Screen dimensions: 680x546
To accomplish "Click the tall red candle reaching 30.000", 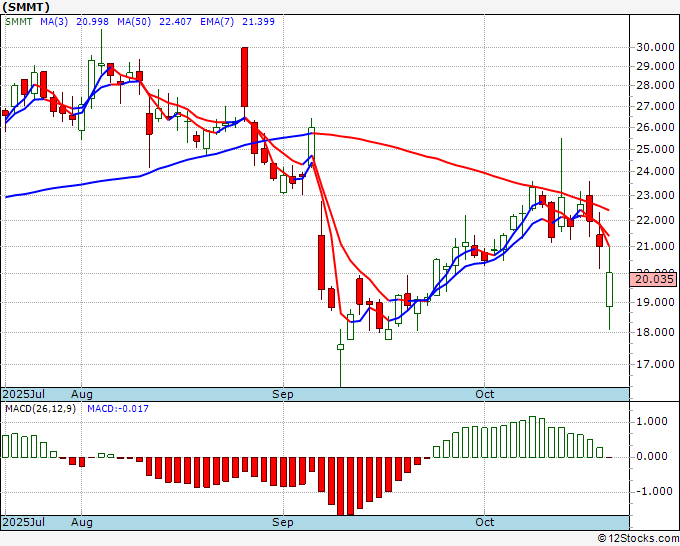I will [x=245, y=77].
